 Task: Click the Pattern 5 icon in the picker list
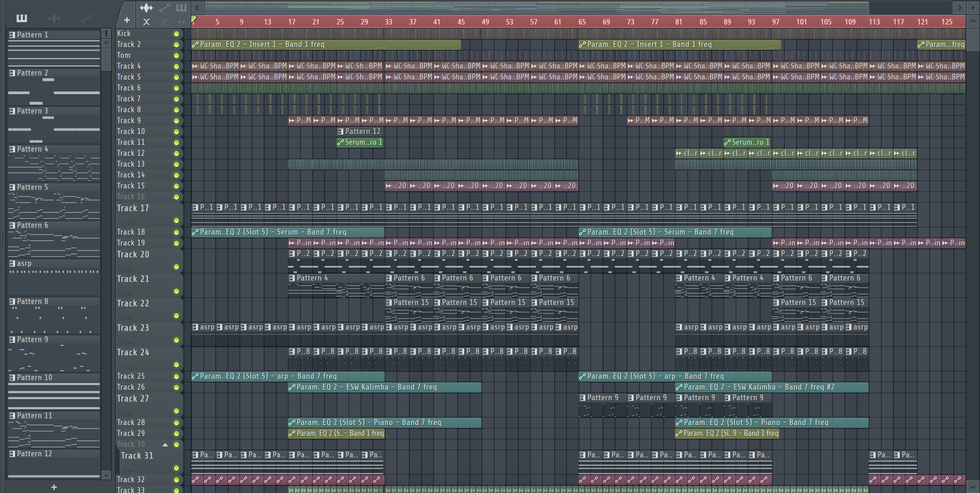click(12, 187)
